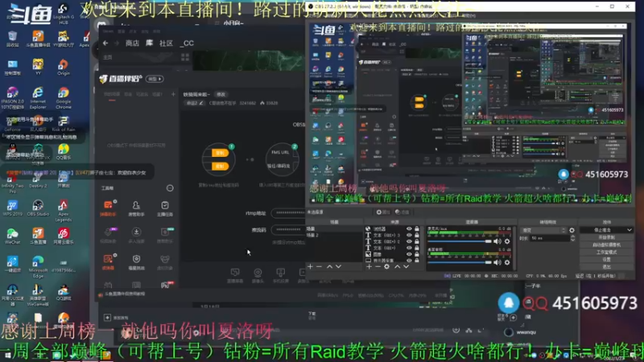Click 启动虚拟摄像机 virtual camera button

point(607,245)
